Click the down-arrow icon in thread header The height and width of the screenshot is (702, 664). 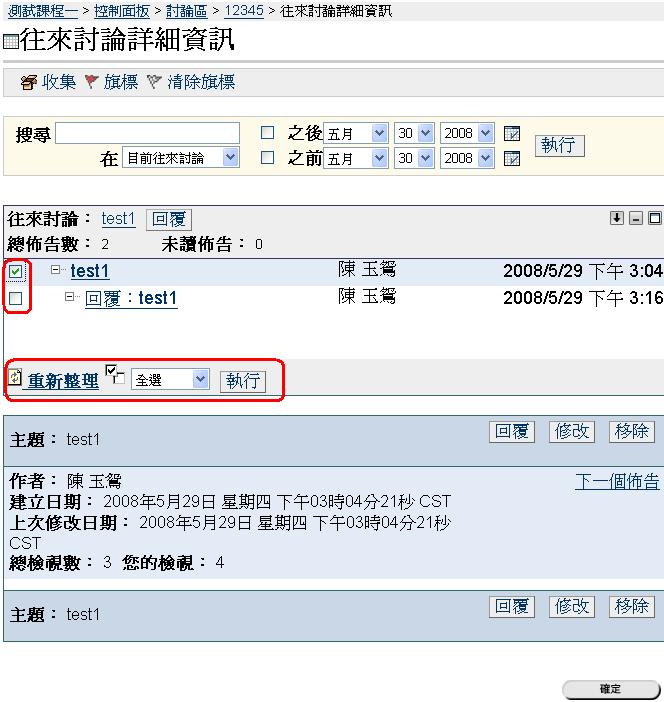(617, 218)
